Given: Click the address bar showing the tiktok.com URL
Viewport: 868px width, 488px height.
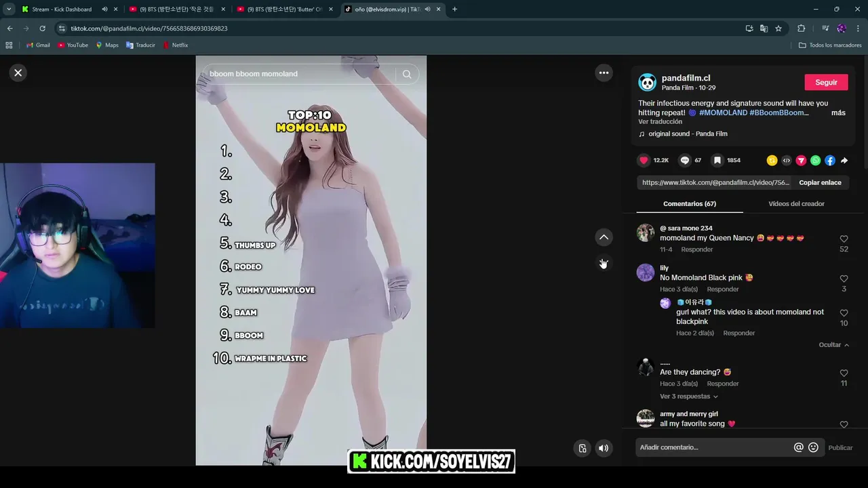Looking at the screenshot, I should [400, 28].
